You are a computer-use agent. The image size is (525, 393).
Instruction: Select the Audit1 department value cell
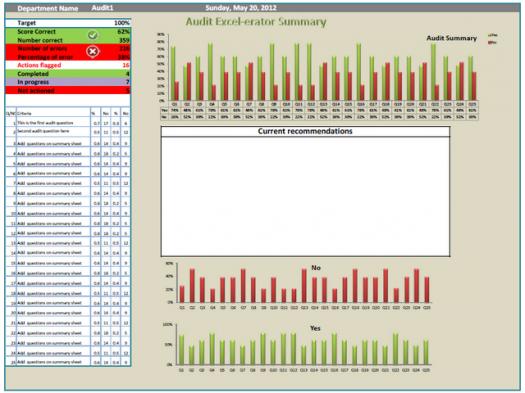click(x=102, y=8)
